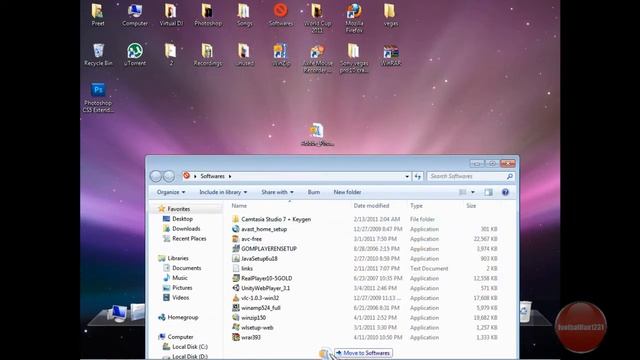
Task: Open the Organize dropdown menu
Action: (x=171, y=192)
